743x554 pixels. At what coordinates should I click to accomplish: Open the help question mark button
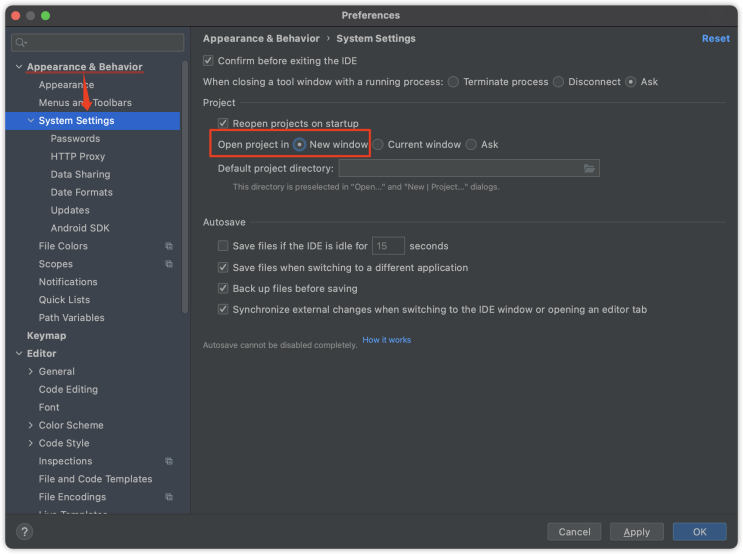click(25, 531)
